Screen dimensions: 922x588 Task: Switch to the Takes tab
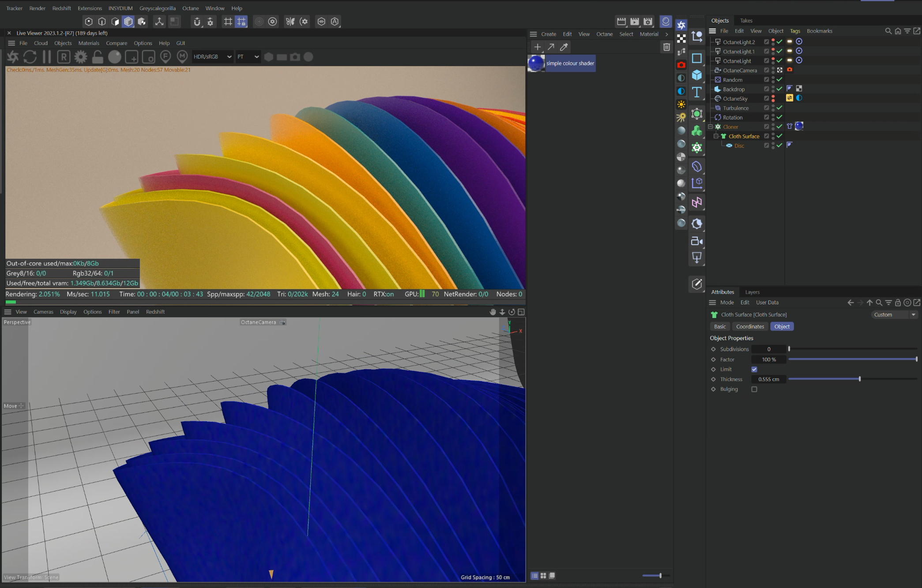pos(746,21)
